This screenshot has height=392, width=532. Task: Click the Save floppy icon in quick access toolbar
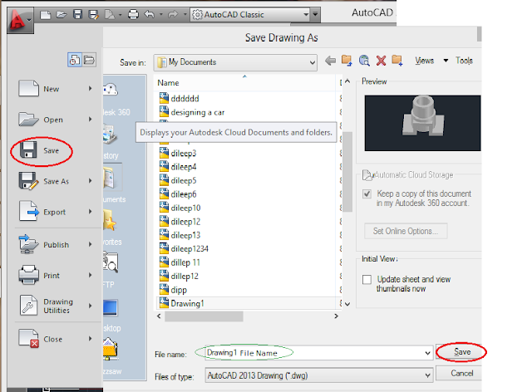point(77,15)
